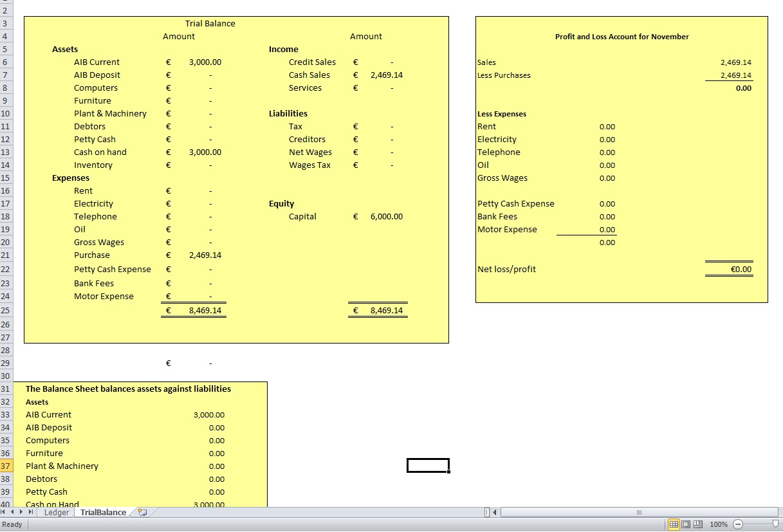Screen dimensions: 783x532
Task: Jump to the first sheet tab arrow
Action: point(4,512)
